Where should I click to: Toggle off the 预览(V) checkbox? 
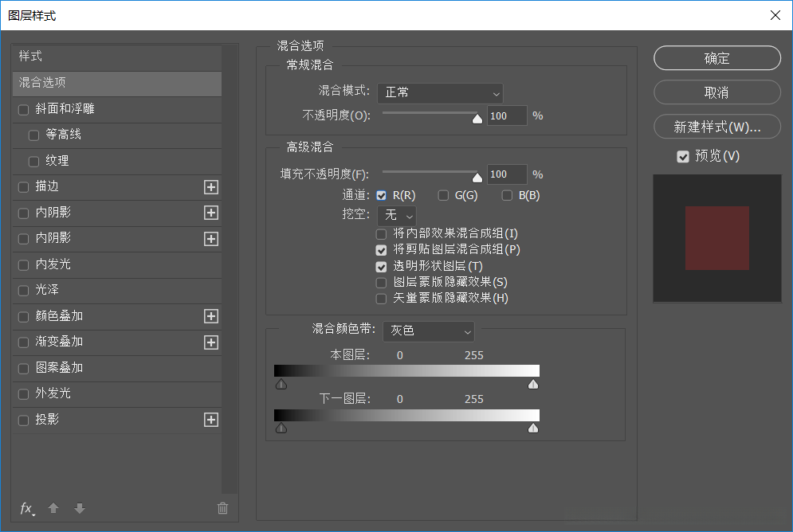click(x=682, y=156)
